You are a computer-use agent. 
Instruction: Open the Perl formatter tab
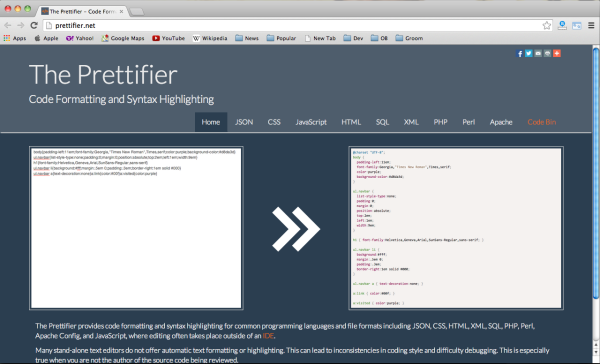[x=468, y=122]
